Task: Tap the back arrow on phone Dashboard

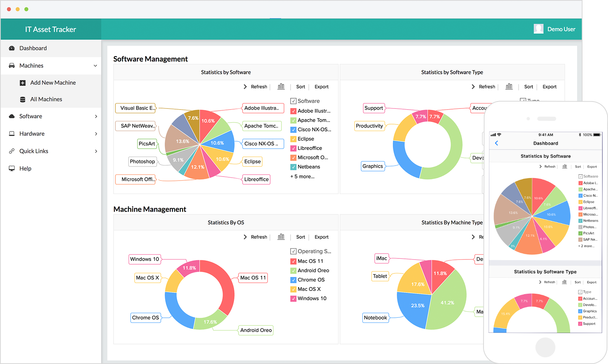Action: point(497,143)
